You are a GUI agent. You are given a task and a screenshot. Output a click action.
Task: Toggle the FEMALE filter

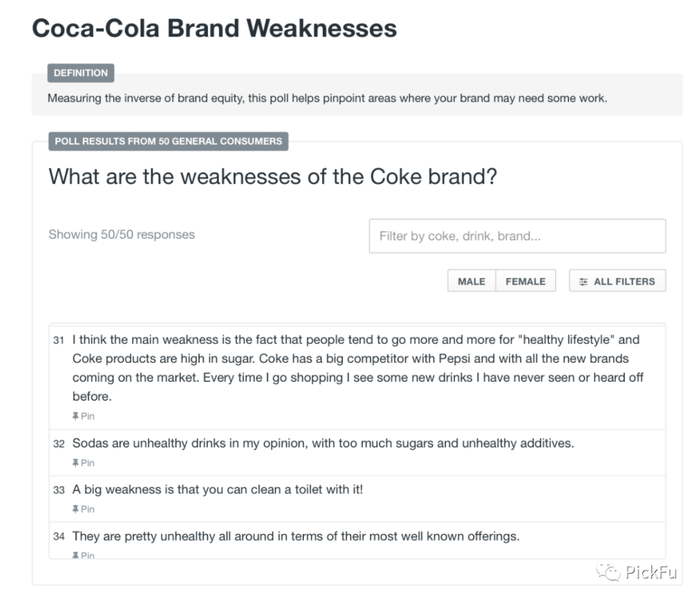(526, 281)
